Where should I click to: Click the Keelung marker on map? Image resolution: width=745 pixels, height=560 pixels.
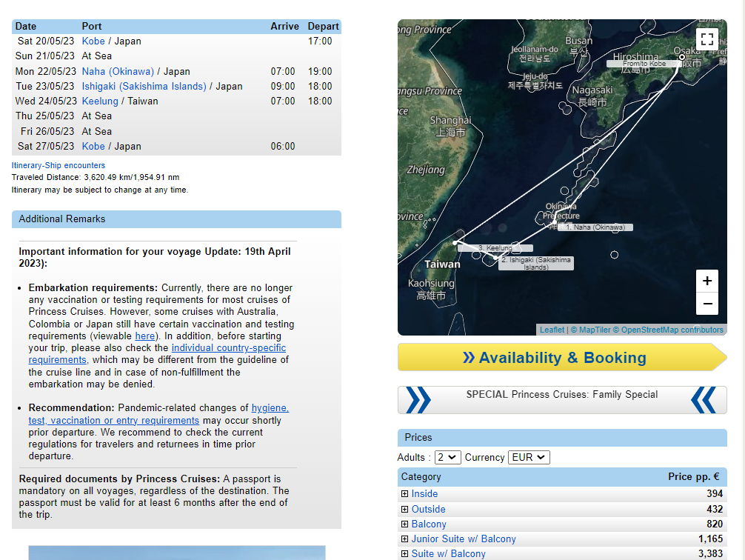455,243
